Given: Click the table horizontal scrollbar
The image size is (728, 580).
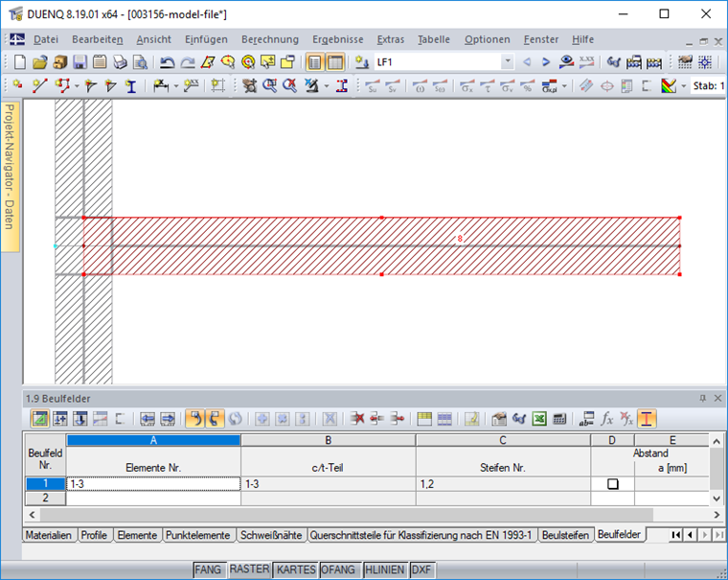Looking at the screenshot, I should coord(347,515).
